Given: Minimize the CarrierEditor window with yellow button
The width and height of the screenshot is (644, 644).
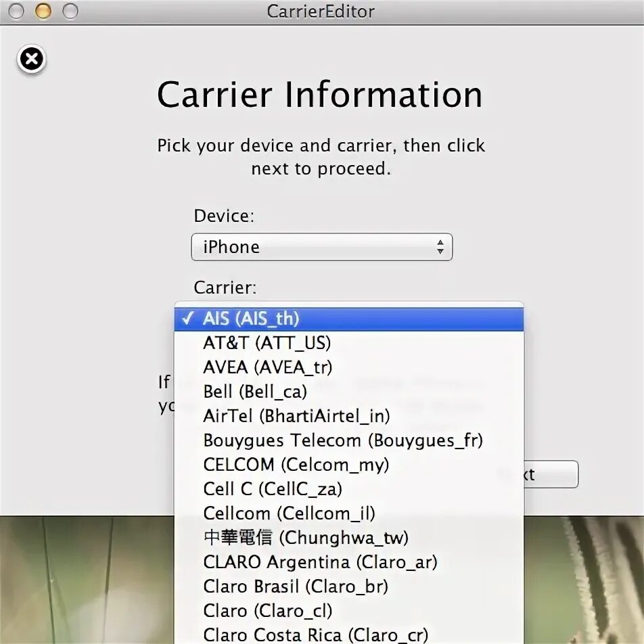Looking at the screenshot, I should [x=43, y=11].
